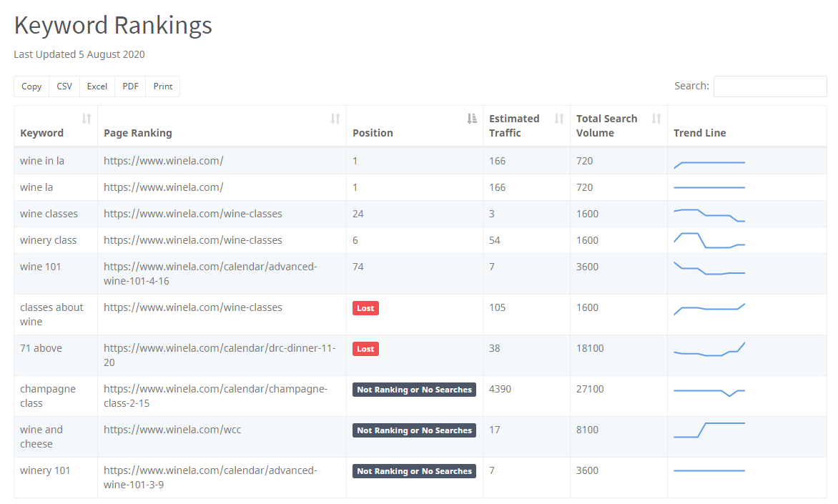Viewport: 838px width, 504px height.
Task: Sort by Page Ranking column icon
Action: (335, 119)
